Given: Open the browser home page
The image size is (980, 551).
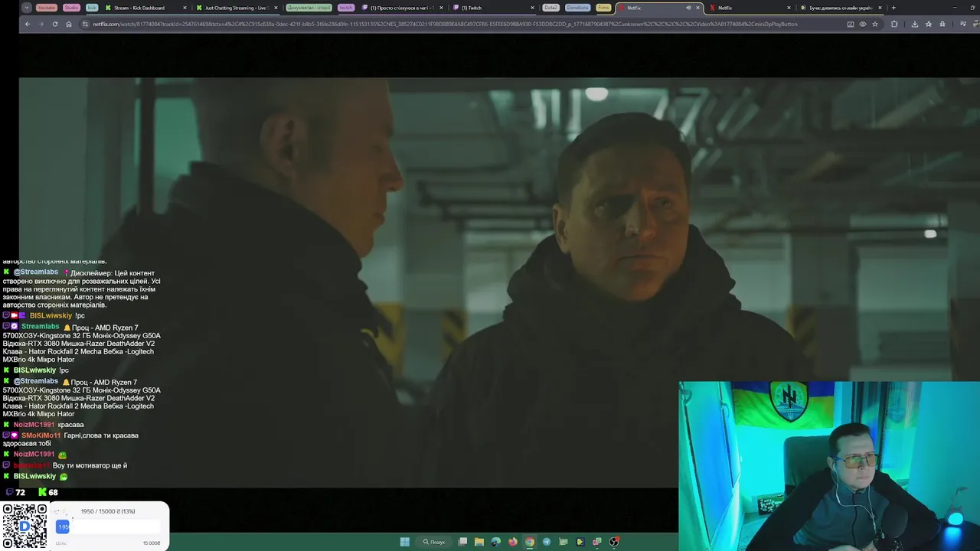Looking at the screenshot, I should coord(68,24).
